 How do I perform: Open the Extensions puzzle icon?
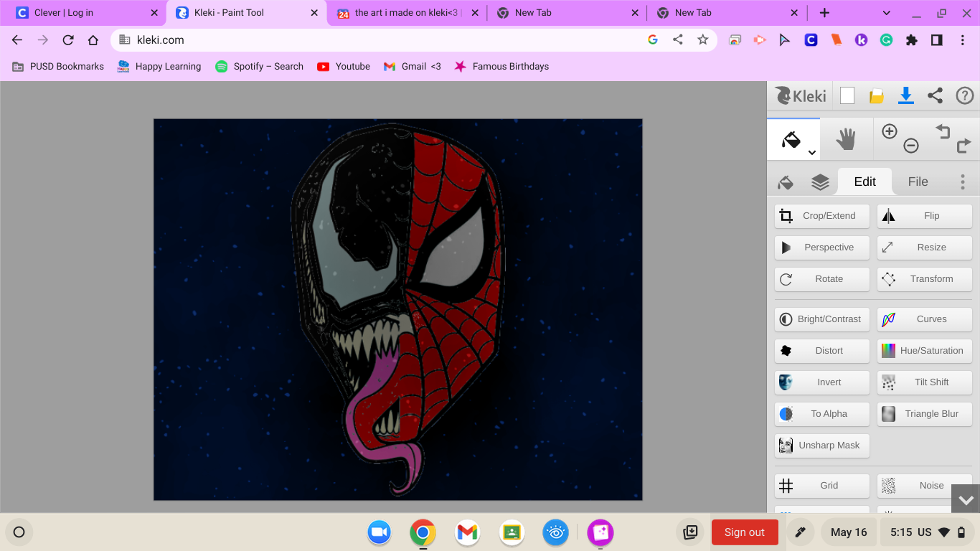coord(912,40)
